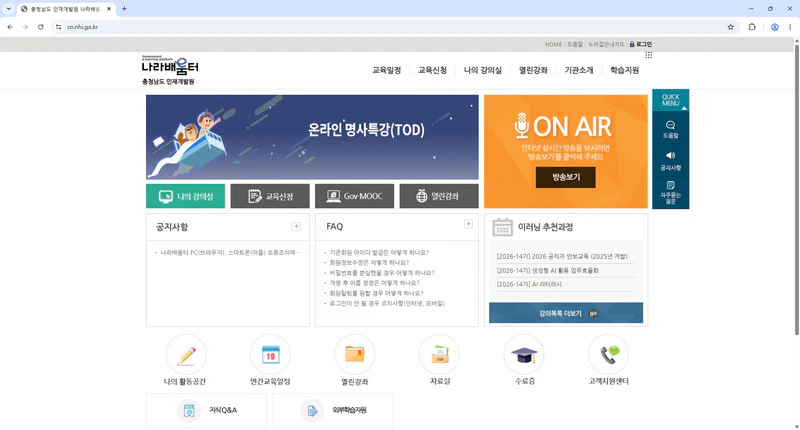Click the 누리집안내지도 link
This screenshot has height=430, width=800.
606,44
